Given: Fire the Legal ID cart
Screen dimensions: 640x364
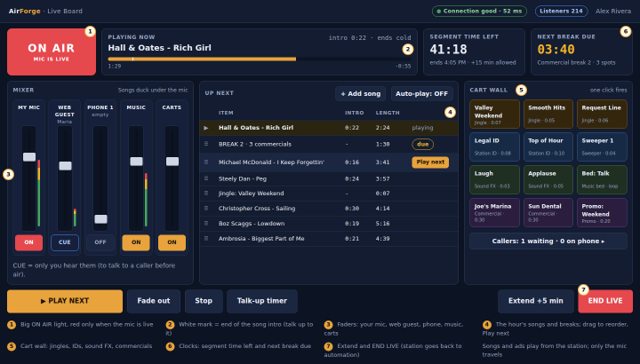Looking at the screenshot, I should (495, 147).
